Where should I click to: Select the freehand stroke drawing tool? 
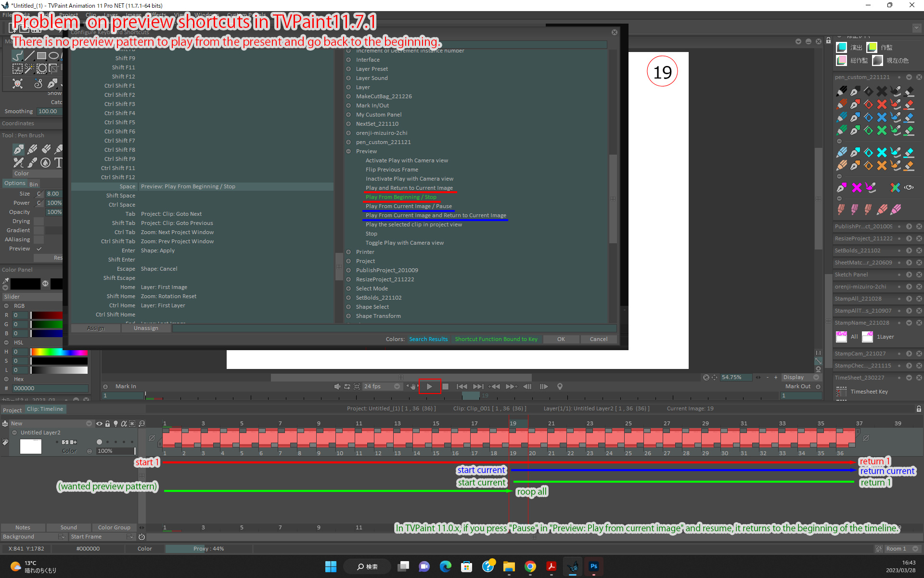pos(17,56)
